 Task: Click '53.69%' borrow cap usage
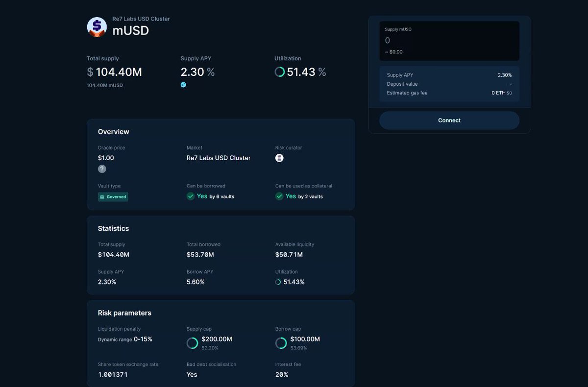[x=299, y=348]
